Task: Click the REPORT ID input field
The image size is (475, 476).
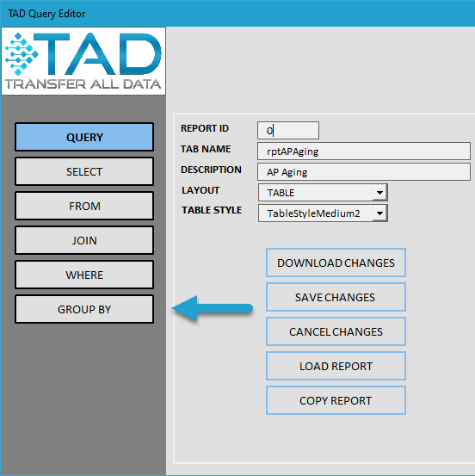Action: pos(288,131)
